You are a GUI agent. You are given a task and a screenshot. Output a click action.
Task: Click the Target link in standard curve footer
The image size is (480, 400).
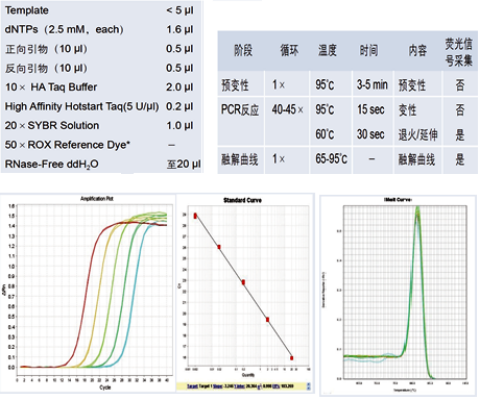coord(193,386)
